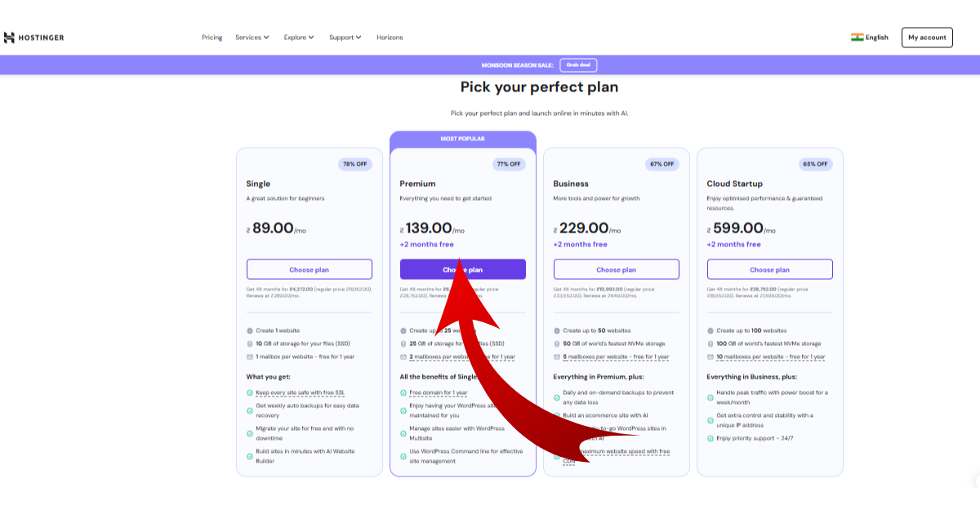This screenshot has width=980, height=514.
Task: Click the Free domain for 1 year link
Action: (439, 392)
